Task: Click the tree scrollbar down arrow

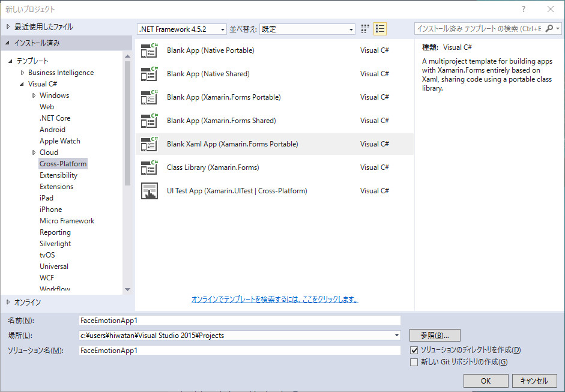Action: coord(127,289)
